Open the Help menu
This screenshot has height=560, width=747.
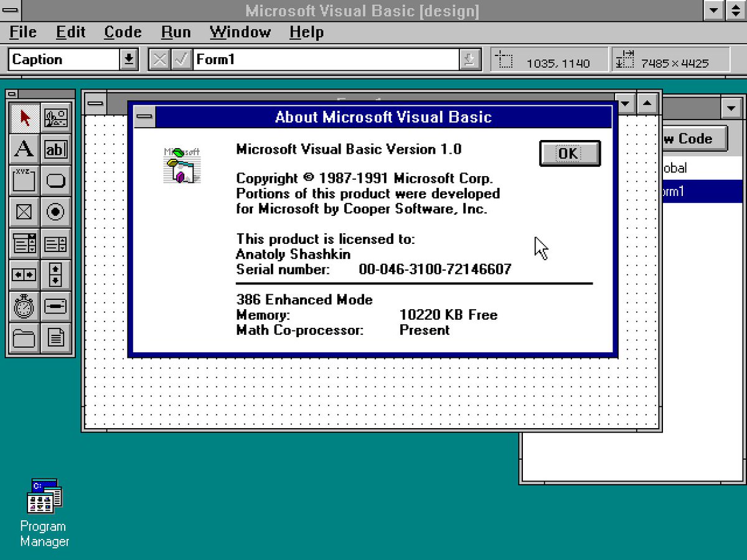(x=306, y=32)
